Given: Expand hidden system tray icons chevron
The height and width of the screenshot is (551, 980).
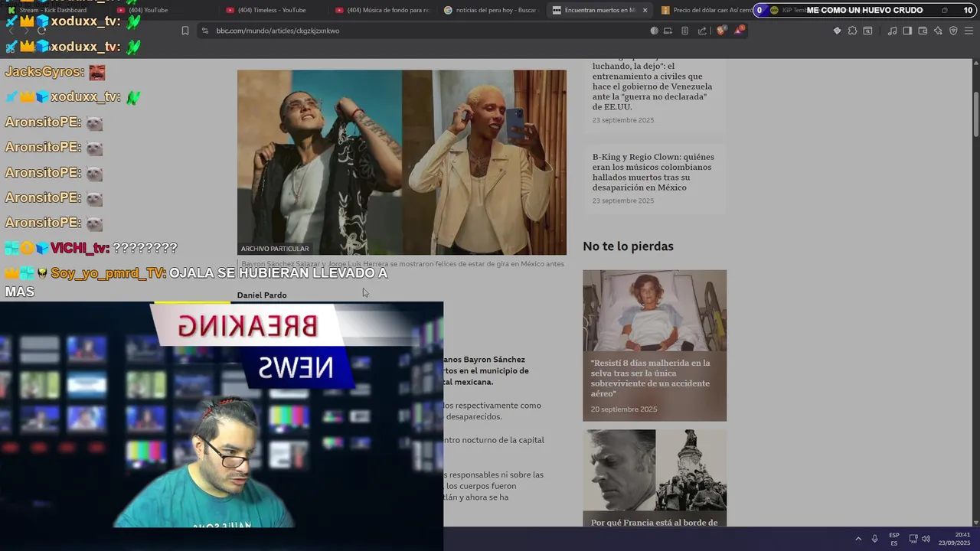Looking at the screenshot, I should click(x=858, y=539).
